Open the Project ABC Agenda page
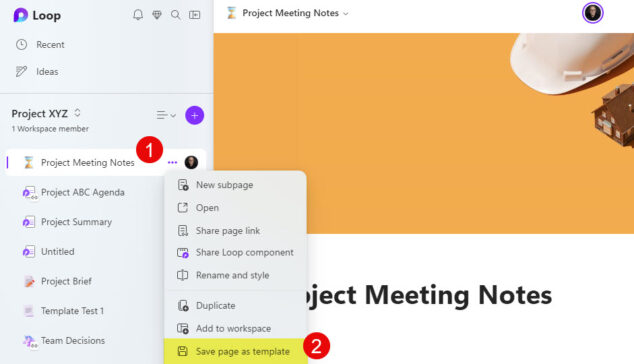634x364 pixels. point(83,193)
